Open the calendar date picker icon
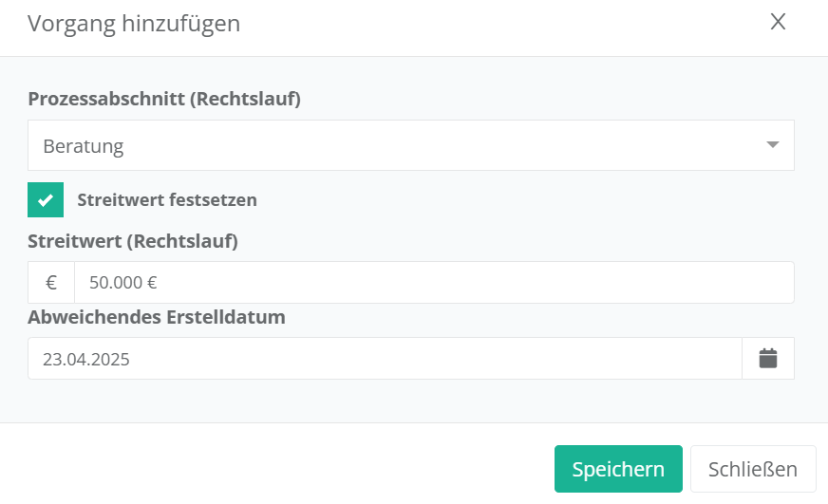The image size is (828, 504). click(768, 358)
